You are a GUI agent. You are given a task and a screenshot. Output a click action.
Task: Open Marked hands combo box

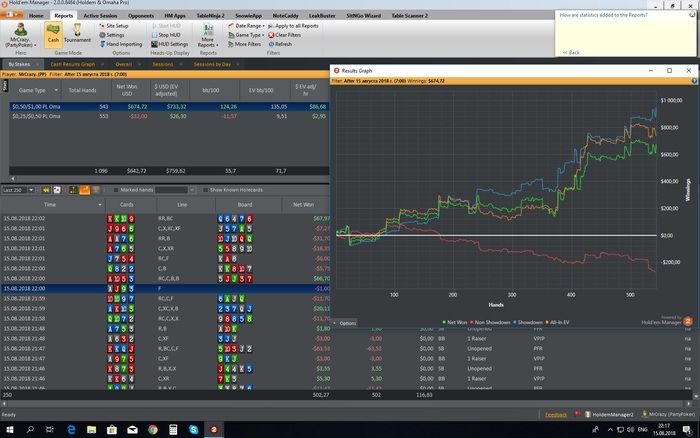click(175, 190)
